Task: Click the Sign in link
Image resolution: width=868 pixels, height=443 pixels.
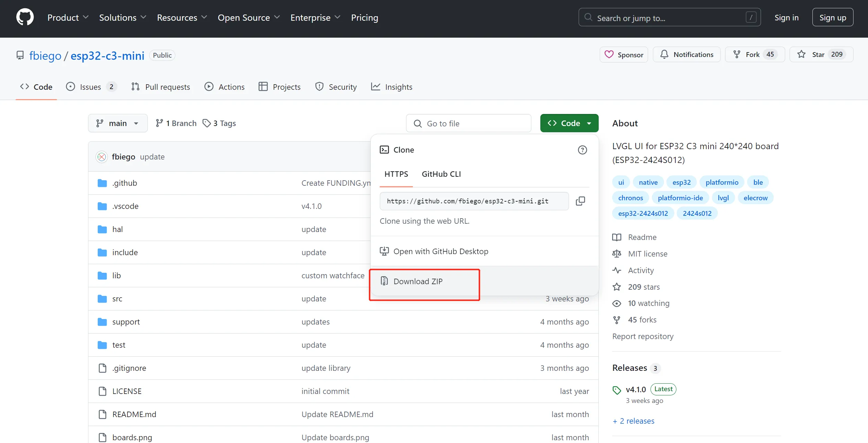Action: 787,18
